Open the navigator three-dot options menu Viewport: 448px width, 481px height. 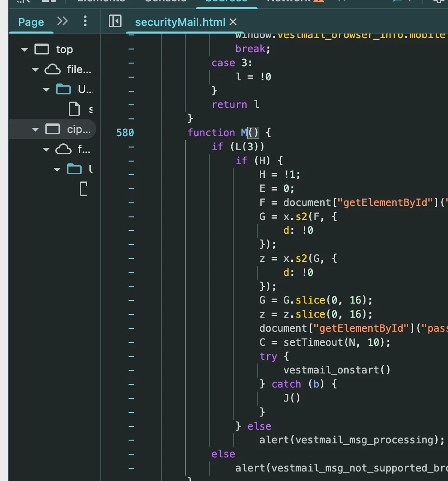[85, 21]
